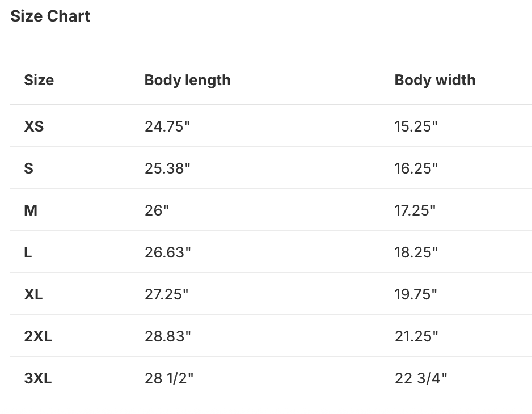Click the 22 3/4" body width value
Screen dimensions: 532x414
pyautogui.click(x=420, y=378)
